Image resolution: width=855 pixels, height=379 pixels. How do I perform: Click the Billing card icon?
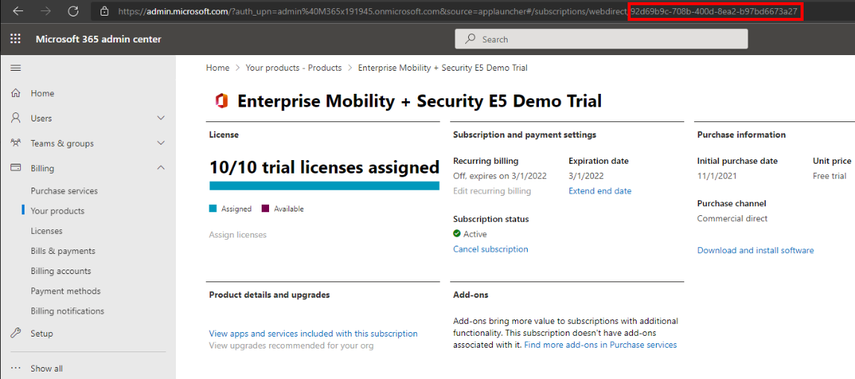coord(16,168)
